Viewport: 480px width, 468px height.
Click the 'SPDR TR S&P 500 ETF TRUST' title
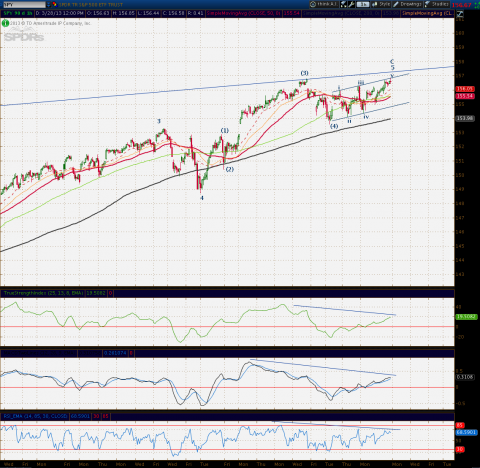point(90,5)
